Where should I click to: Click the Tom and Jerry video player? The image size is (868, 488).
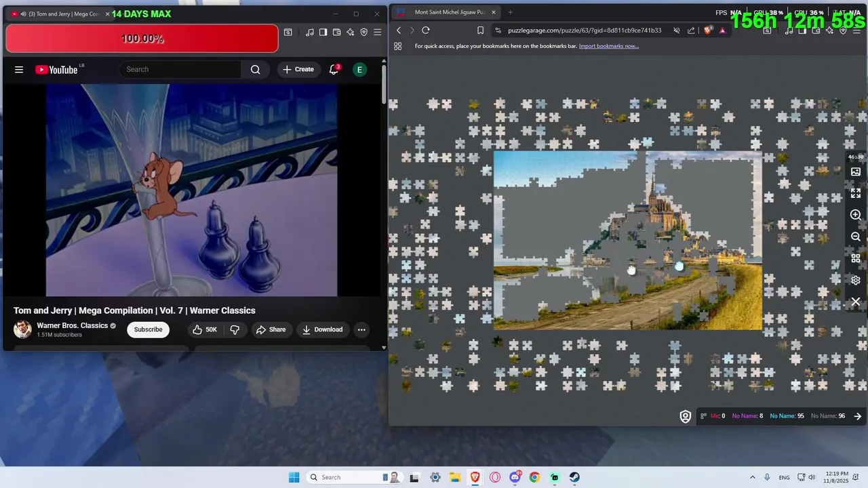point(191,190)
